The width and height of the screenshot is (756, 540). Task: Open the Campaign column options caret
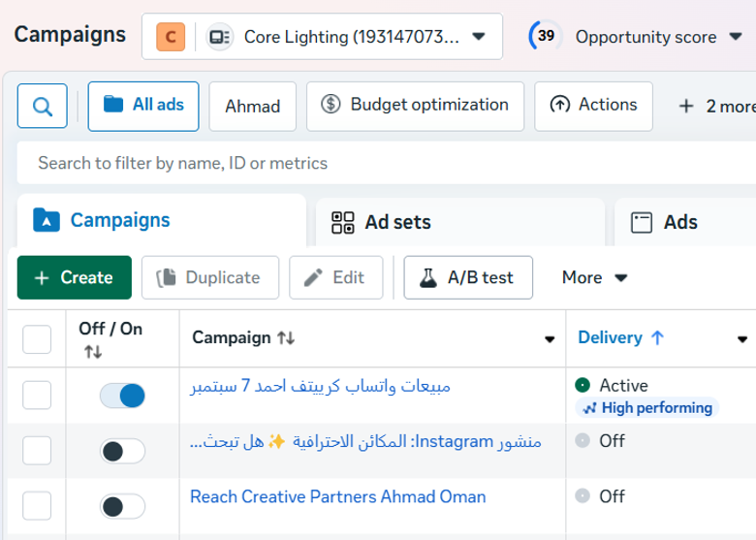[x=550, y=339]
